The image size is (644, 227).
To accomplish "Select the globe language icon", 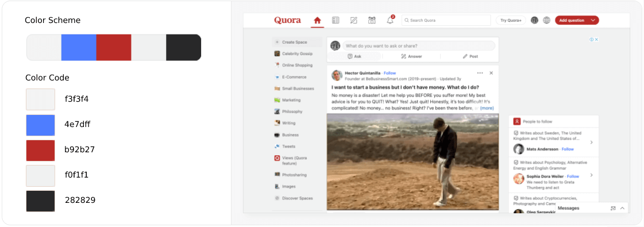I will 546,20.
